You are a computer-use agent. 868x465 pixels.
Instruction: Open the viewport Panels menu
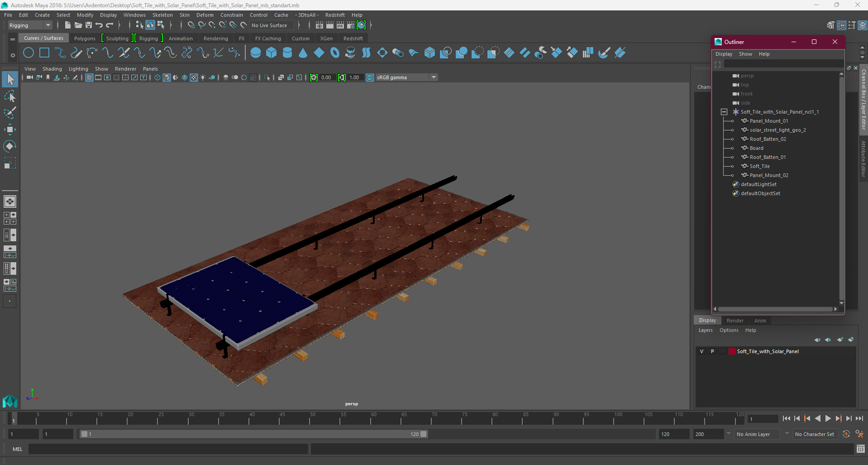pyautogui.click(x=150, y=69)
